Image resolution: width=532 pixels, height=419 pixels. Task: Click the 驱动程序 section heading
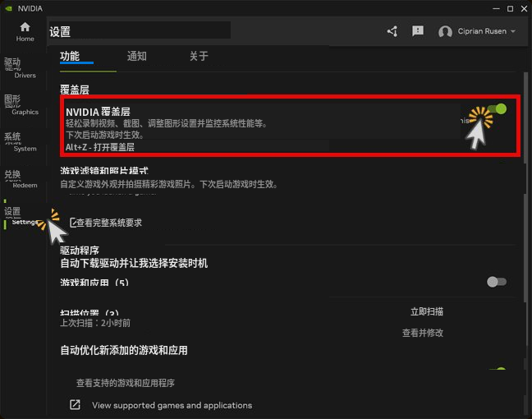80,251
